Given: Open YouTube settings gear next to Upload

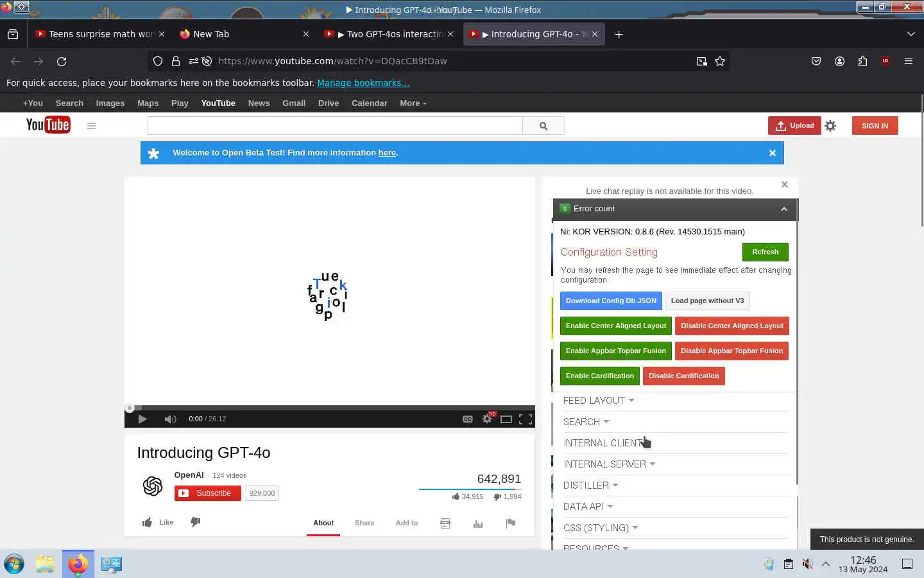Looking at the screenshot, I should pyautogui.click(x=831, y=126).
